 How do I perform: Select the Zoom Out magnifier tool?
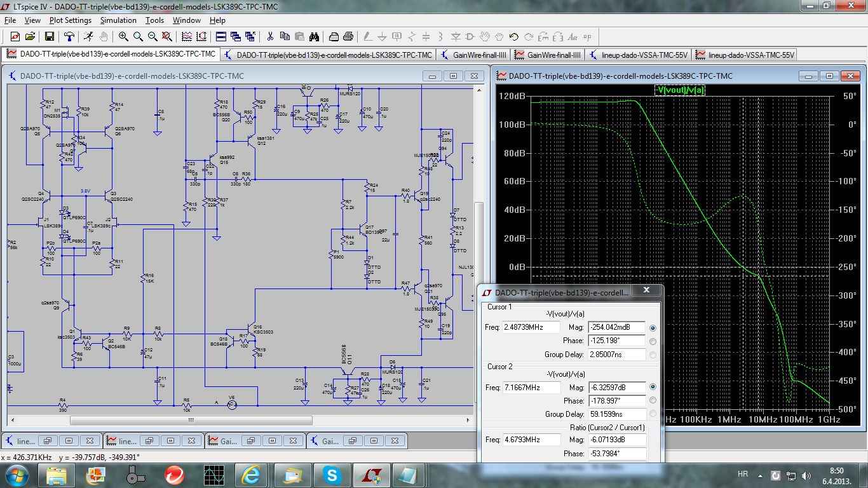pos(153,36)
